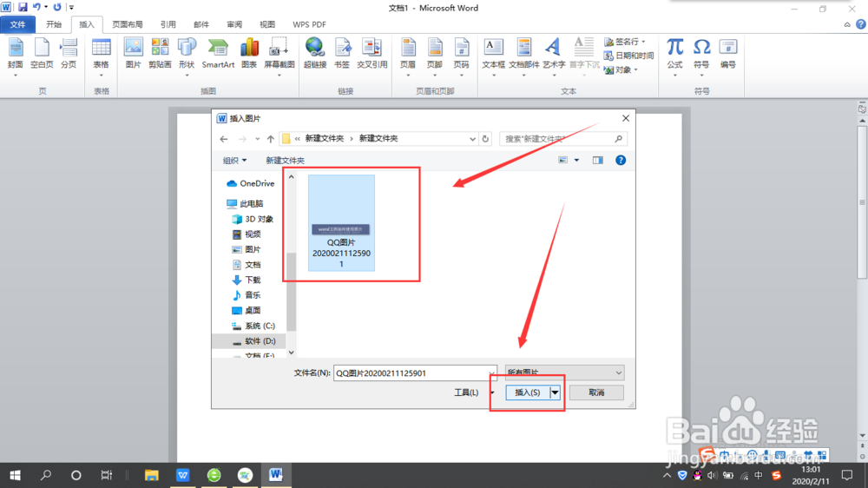Insert a Hyperlink (超链接)
This screenshot has height=488, width=868.
315,54
